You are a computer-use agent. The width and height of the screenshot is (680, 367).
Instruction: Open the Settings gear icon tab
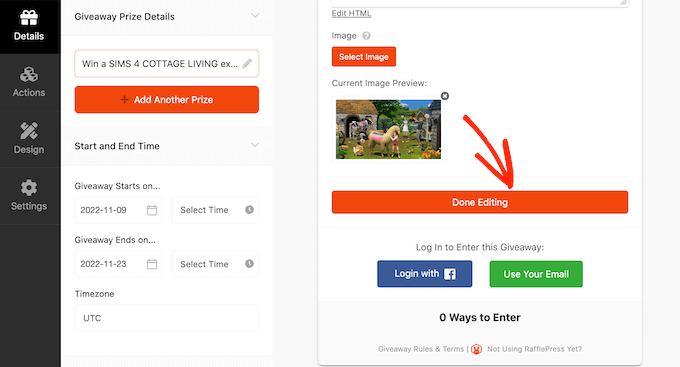29,195
